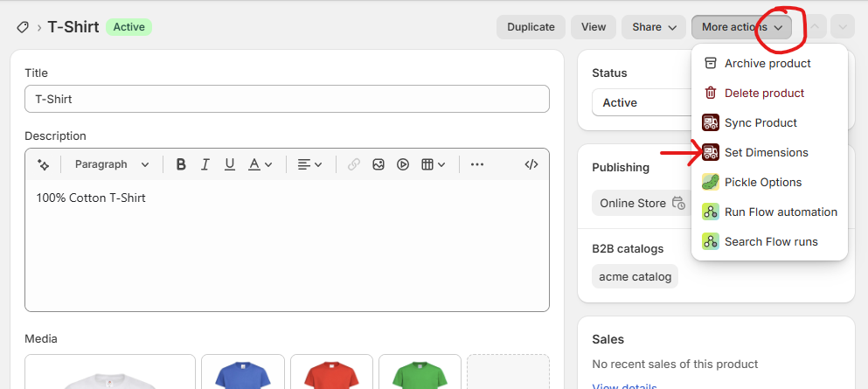This screenshot has height=389, width=868.
Task: Select the green T-shirt media thumbnail
Action: pos(420,372)
